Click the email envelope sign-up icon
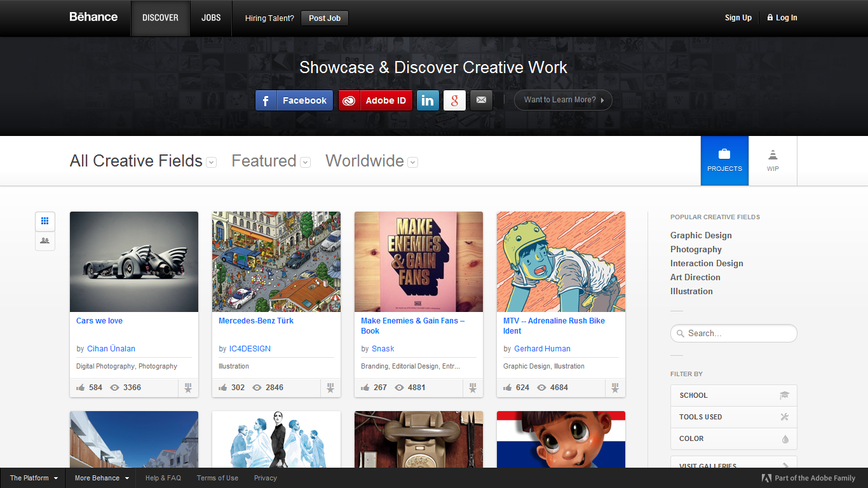This screenshot has height=488, width=868. tap(481, 100)
